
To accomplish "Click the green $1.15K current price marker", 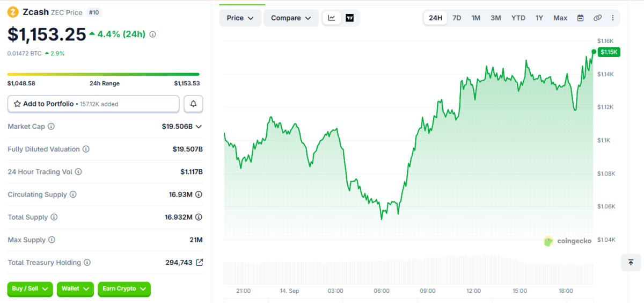I will 610,52.
